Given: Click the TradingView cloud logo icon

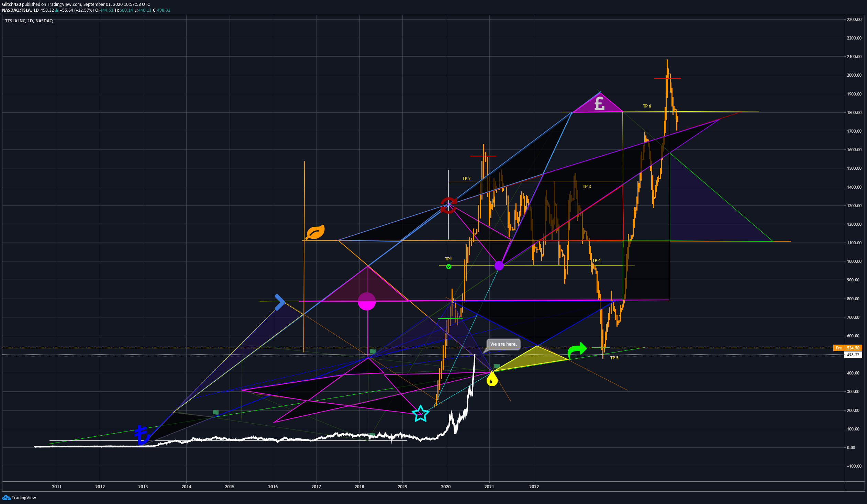Looking at the screenshot, I should (6, 498).
